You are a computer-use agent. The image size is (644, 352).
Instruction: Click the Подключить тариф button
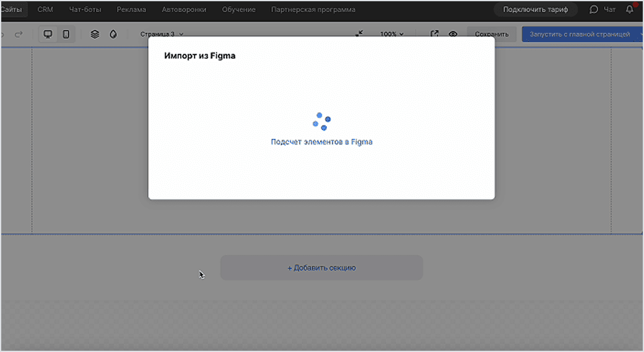click(x=536, y=9)
